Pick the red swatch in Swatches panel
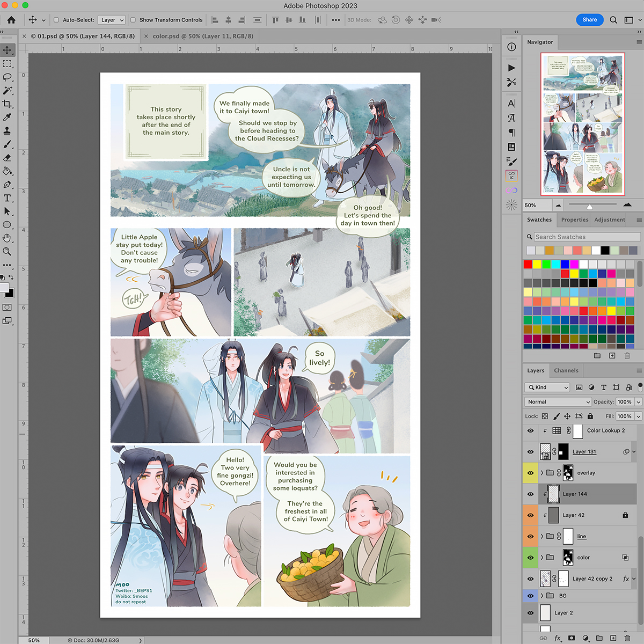 coord(528,264)
